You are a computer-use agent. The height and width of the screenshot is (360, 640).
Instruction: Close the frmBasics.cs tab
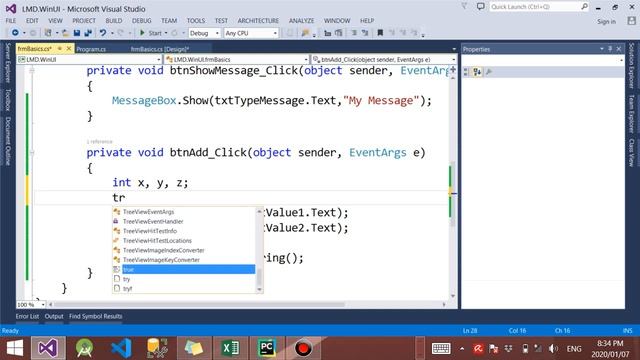click(69, 49)
